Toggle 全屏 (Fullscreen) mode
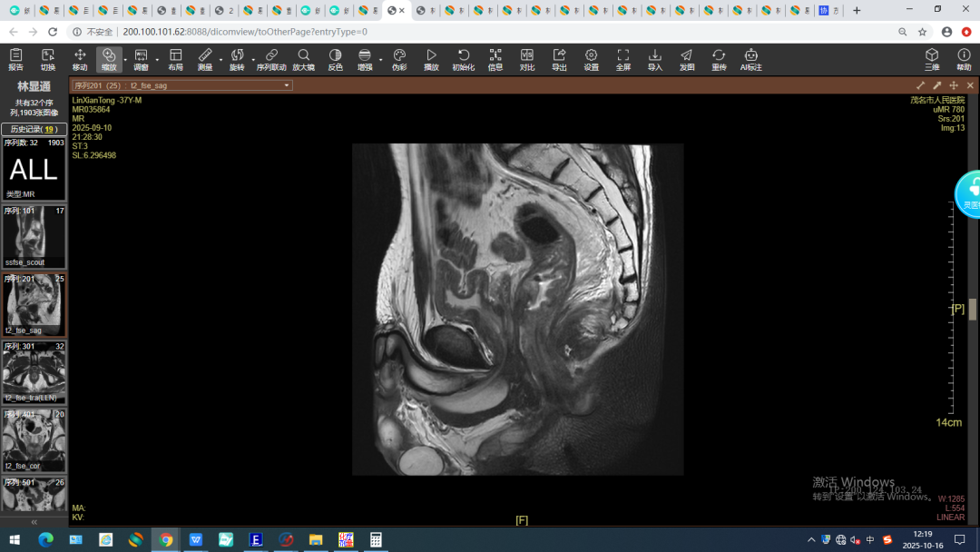The image size is (980, 552). tap(622, 60)
